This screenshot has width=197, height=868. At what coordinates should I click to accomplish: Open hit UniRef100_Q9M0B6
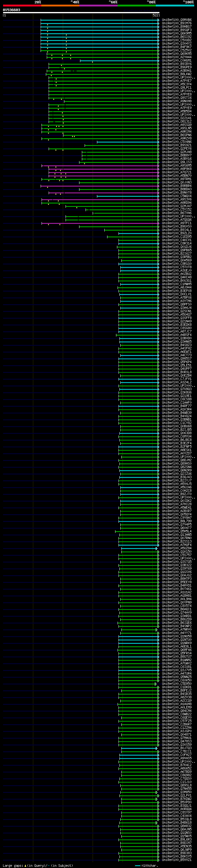coord(177,20)
